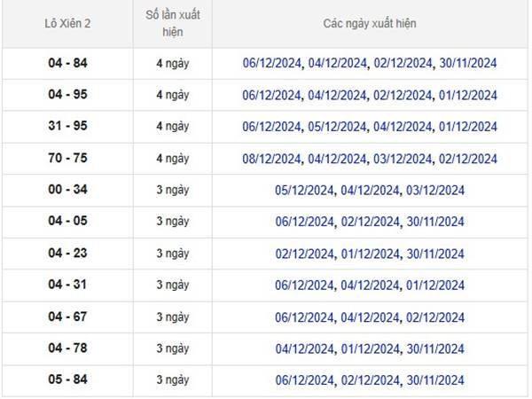Select the 04 - 84 pair cell
The height and width of the screenshot is (399, 532).
click(x=67, y=63)
